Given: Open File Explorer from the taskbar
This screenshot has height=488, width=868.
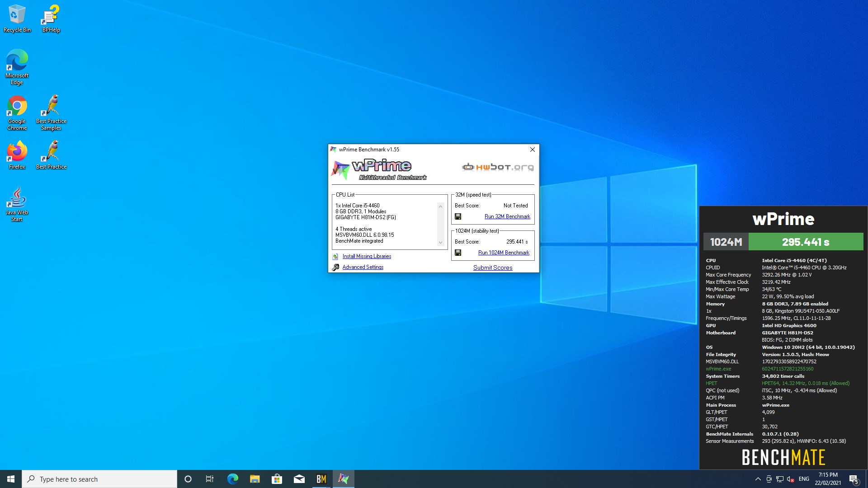Looking at the screenshot, I should click(255, 479).
